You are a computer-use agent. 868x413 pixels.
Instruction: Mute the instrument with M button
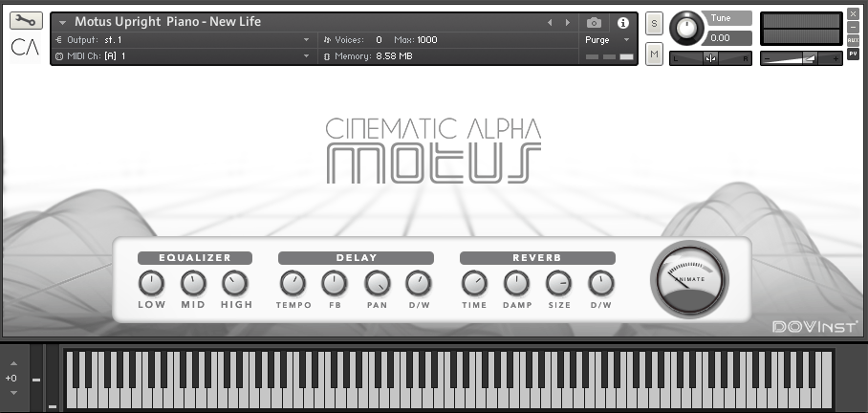pos(654,54)
